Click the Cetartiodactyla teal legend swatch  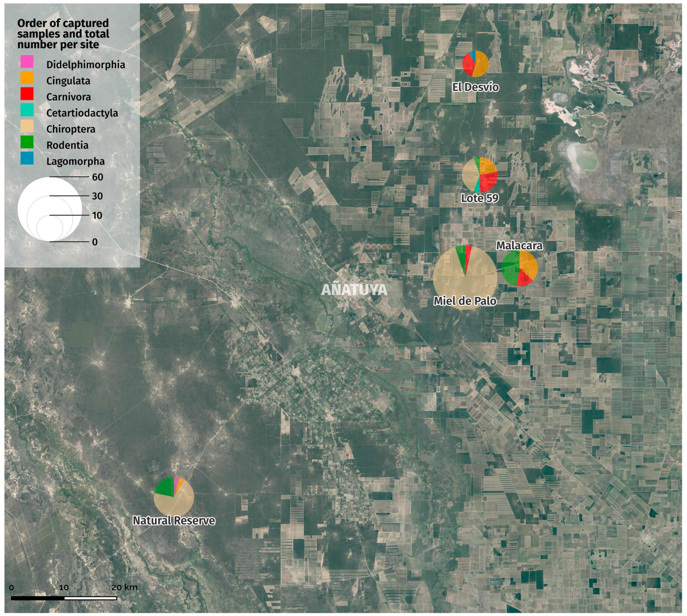coord(27,110)
